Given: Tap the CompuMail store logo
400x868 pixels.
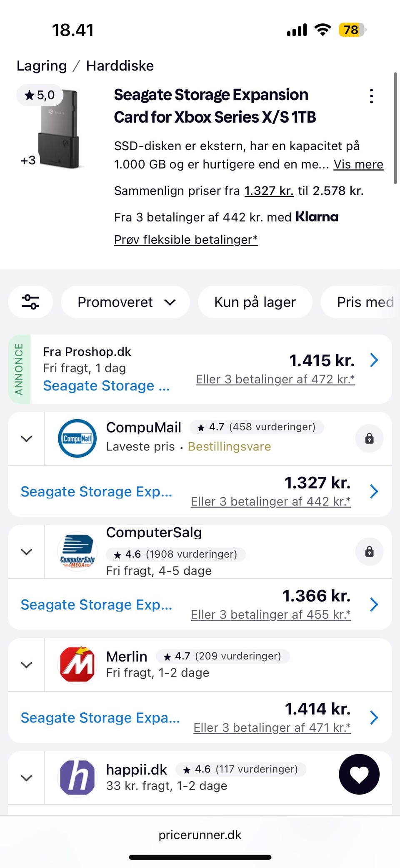Looking at the screenshot, I should (77, 438).
